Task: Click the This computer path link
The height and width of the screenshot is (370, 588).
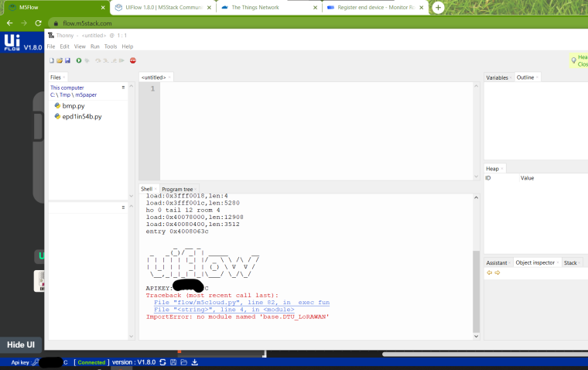Action: [x=67, y=87]
